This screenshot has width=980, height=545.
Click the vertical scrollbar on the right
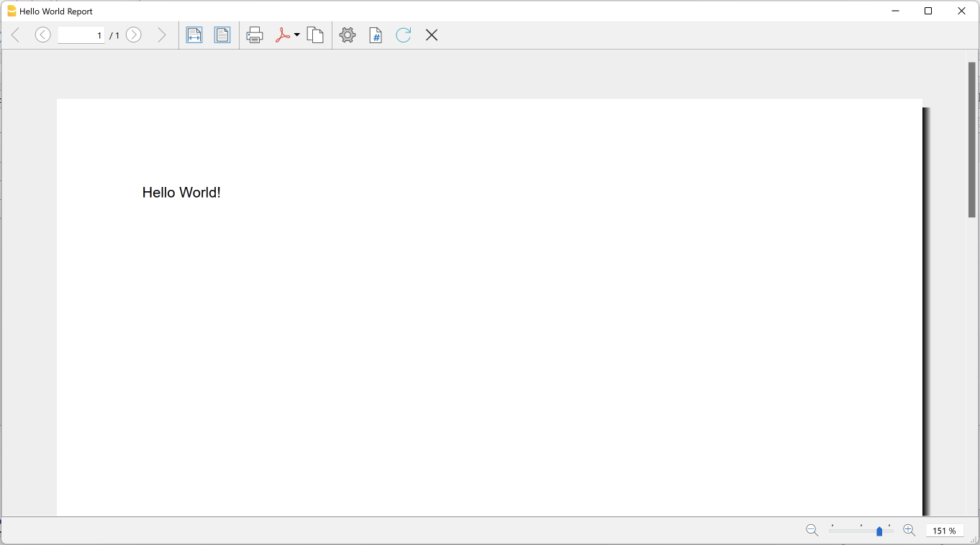click(x=971, y=138)
